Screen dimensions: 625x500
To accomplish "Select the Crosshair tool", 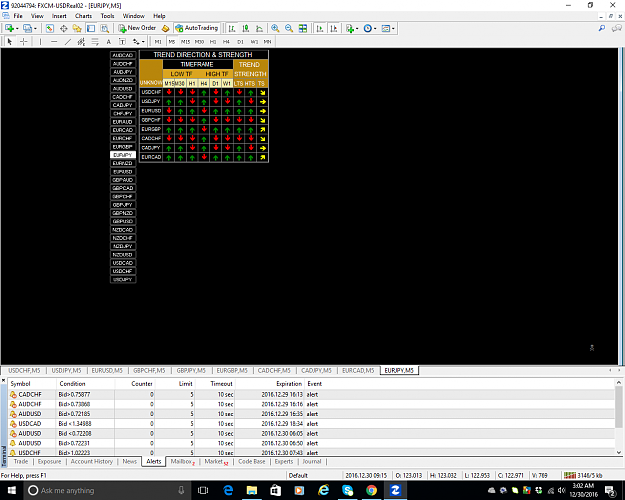I will (24, 41).
